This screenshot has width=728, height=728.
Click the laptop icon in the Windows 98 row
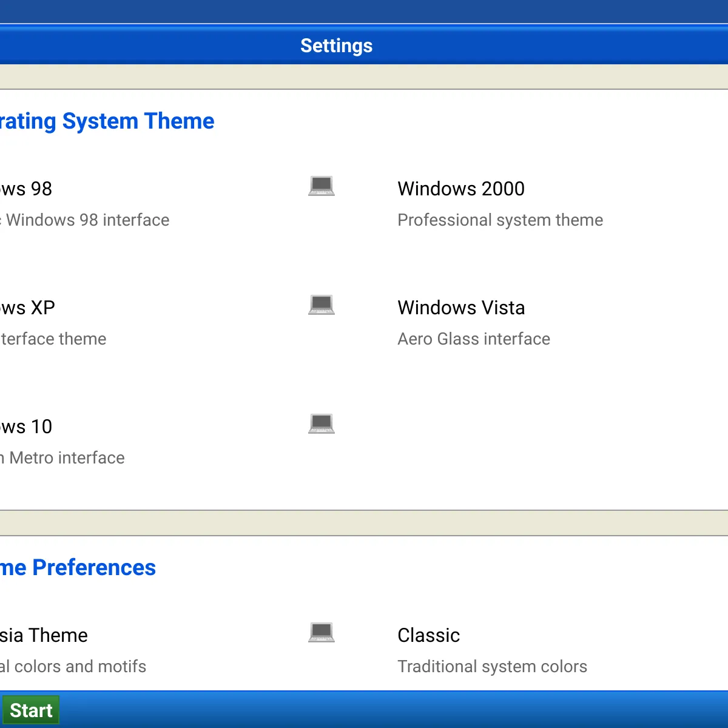pos(322,186)
